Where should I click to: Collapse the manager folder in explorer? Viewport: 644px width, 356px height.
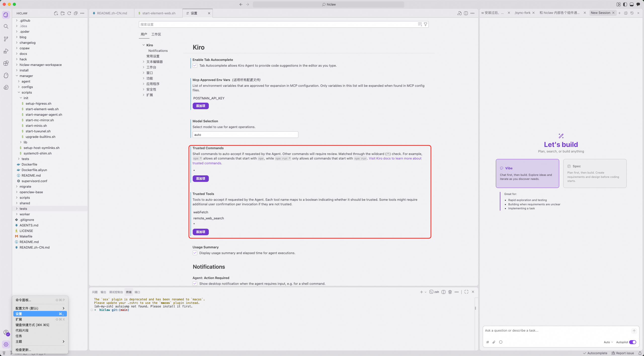26,76
